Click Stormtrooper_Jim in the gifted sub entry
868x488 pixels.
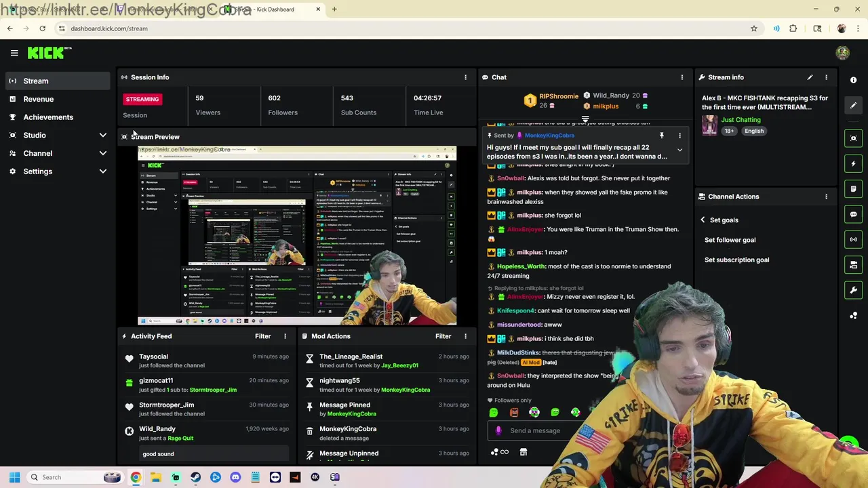coord(213,390)
